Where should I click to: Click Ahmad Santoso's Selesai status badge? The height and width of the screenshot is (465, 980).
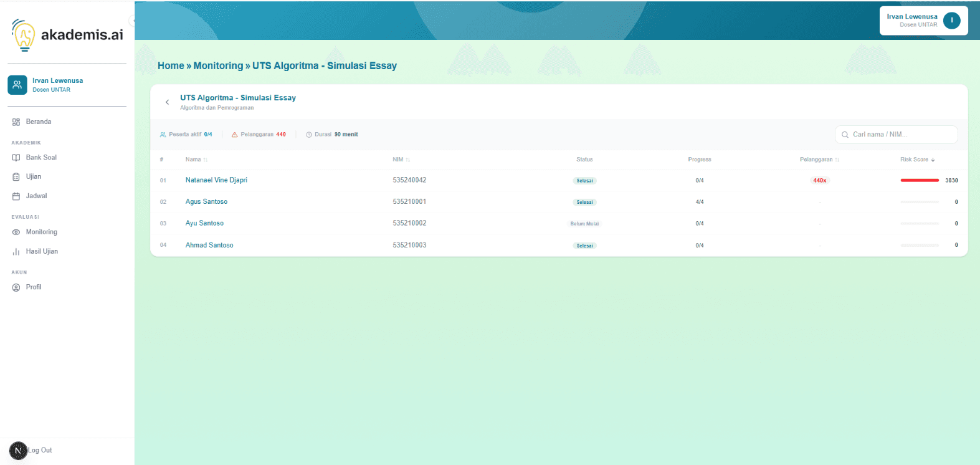pos(585,246)
